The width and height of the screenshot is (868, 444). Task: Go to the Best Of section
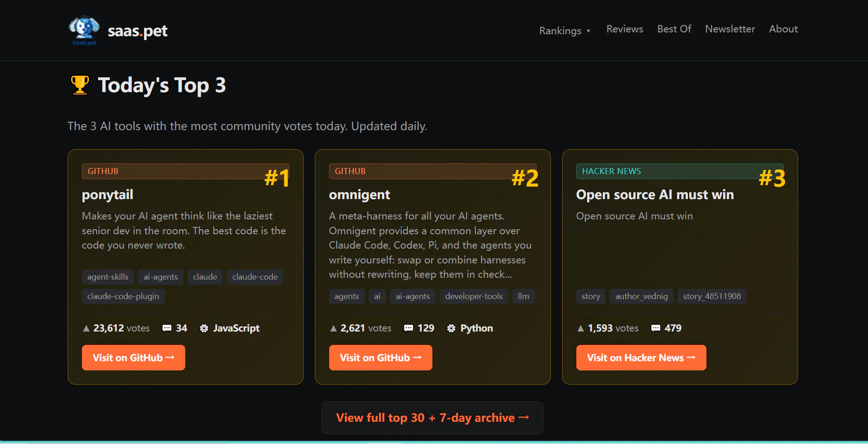(x=674, y=29)
